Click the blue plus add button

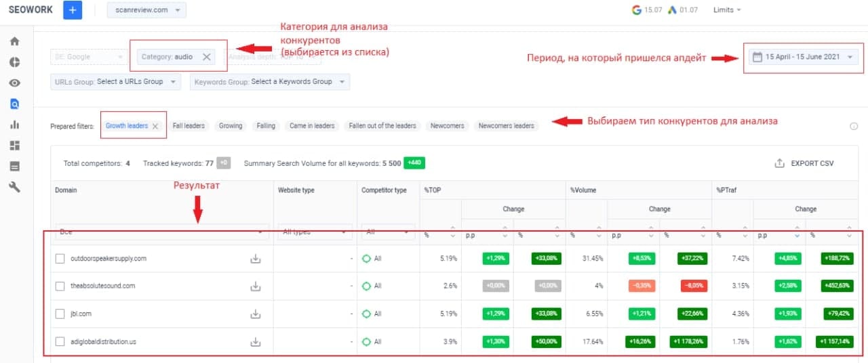(x=73, y=10)
